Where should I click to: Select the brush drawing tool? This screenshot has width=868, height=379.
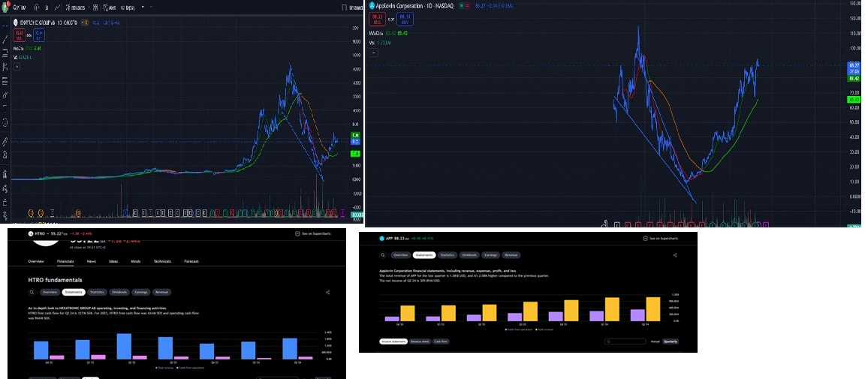coord(5,95)
